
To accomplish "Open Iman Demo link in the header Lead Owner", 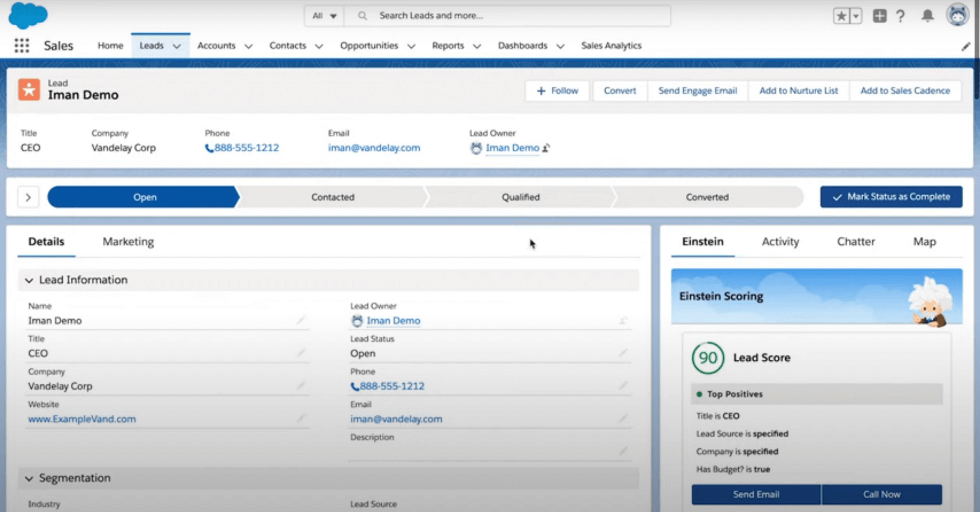I will 512,148.
